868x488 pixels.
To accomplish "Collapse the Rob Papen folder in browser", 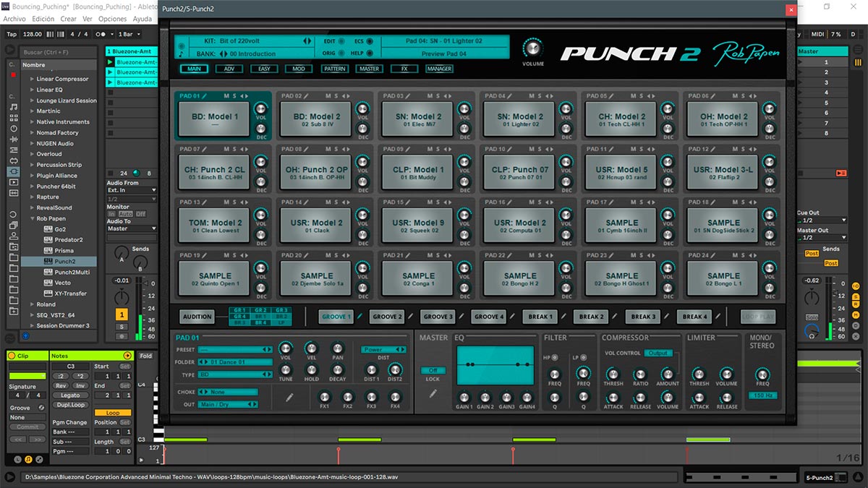I will pos(32,218).
